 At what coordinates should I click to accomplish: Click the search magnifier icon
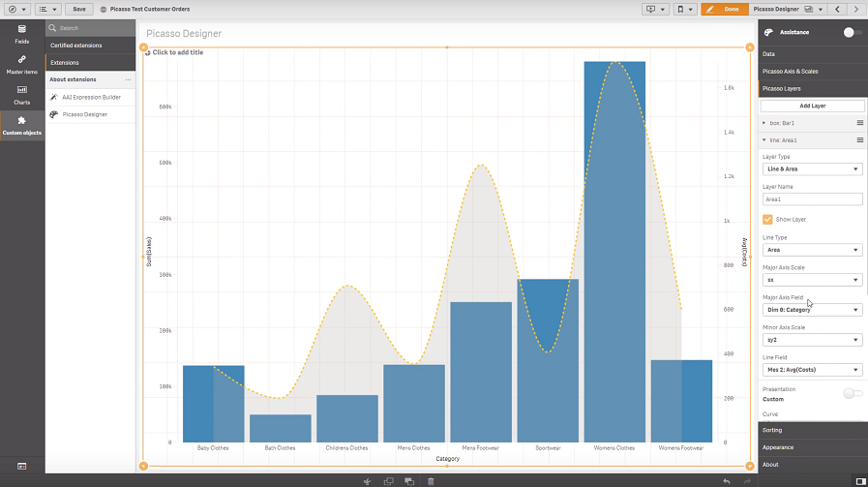[52, 28]
